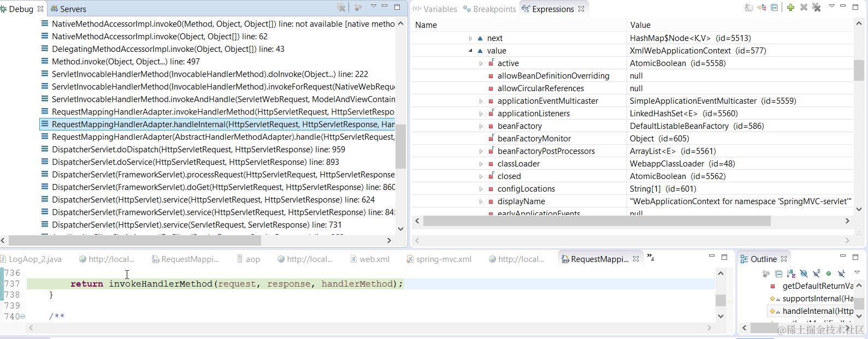Open LogAop_2.java editor tab
The width and height of the screenshot is (868, 339).
[31, 259]
